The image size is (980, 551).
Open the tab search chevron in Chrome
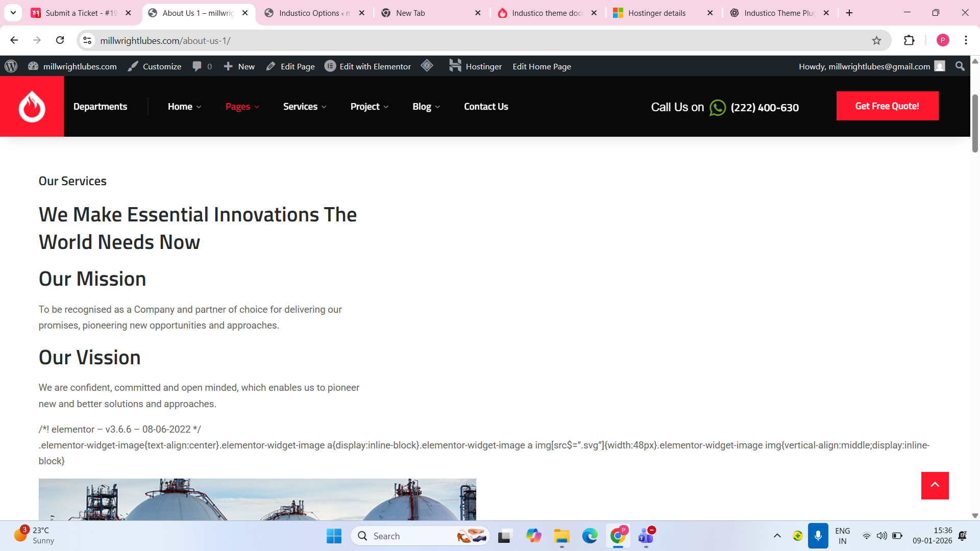coord(13,13)
